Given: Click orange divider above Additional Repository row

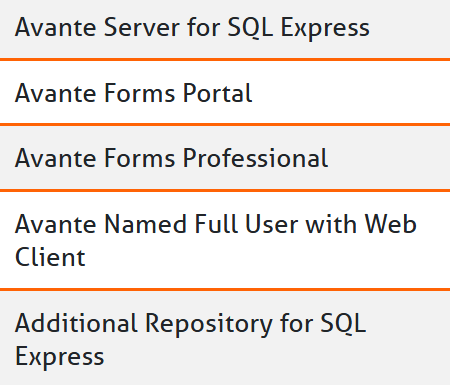Looking at the screenshot, I should point(225,290).
